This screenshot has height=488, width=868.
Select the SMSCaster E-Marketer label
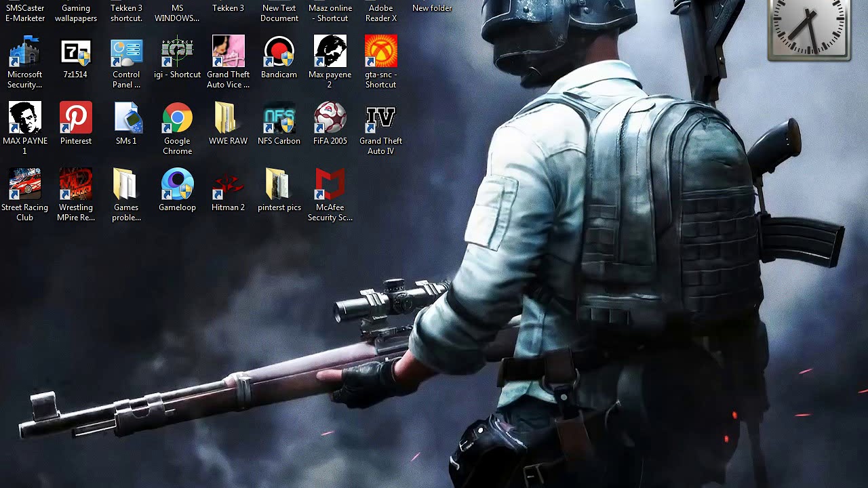pyautogui.click(x=25, y=13)
